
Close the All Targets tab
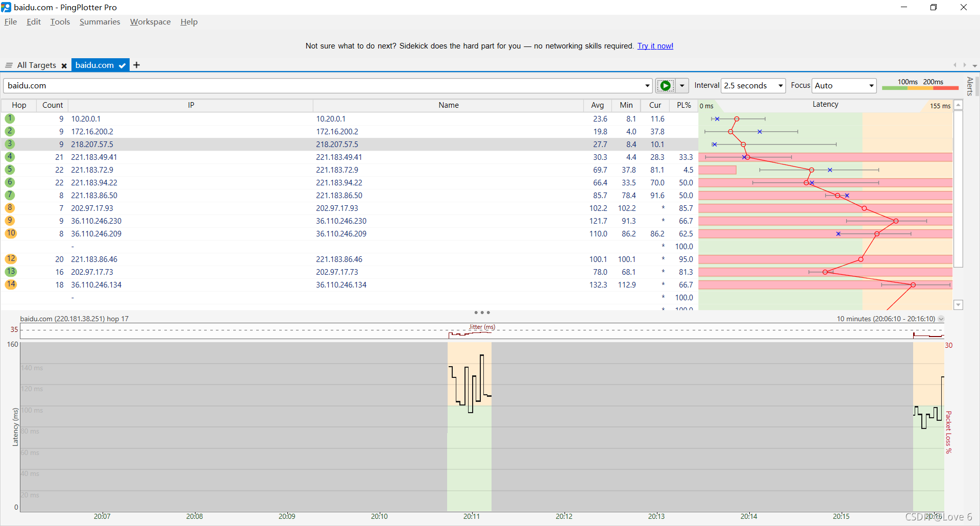[x=64, y=66]
